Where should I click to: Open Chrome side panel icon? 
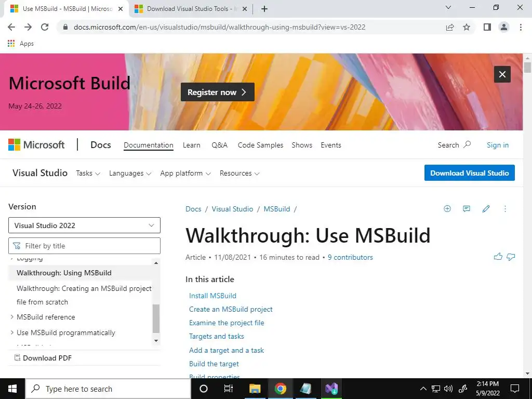[487, 27]
